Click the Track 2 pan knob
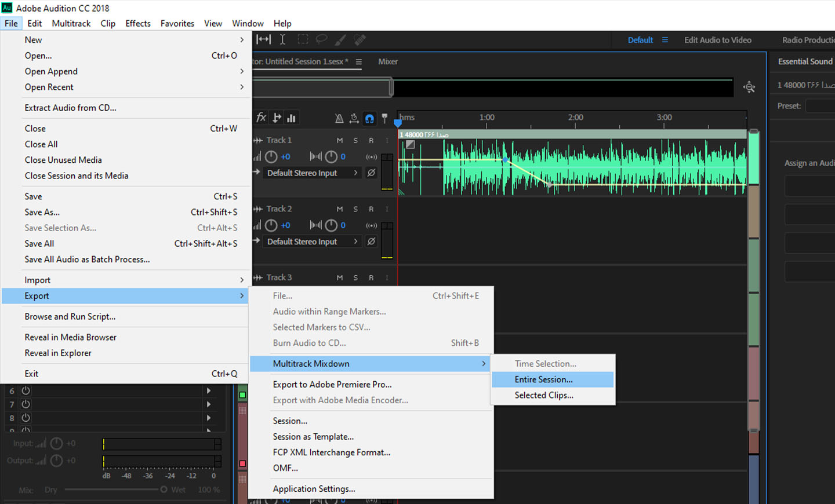The image size is (835, 504). pyautogui.click(x=331, y=225)
